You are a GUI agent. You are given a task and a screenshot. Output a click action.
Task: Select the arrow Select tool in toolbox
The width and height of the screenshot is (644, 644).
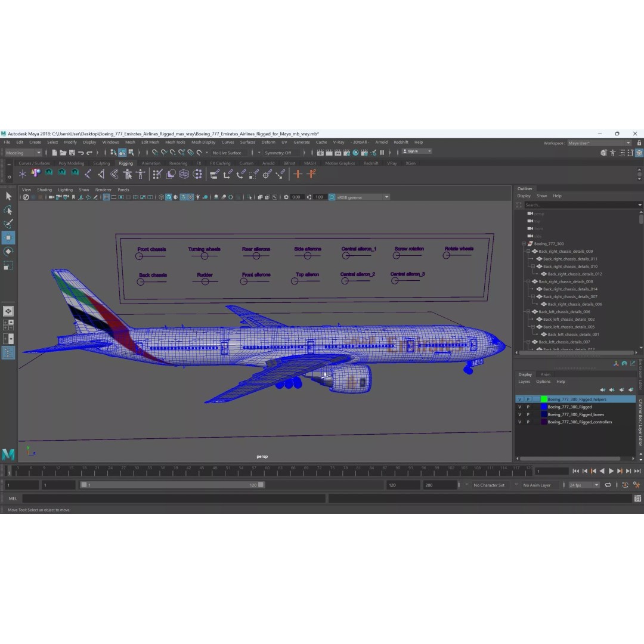coord(8,196)
